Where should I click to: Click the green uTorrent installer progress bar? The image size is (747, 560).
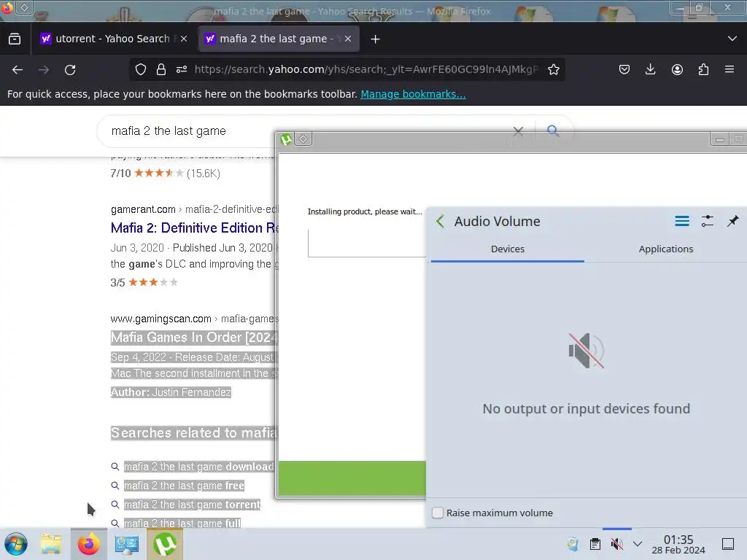pos(352,478)
